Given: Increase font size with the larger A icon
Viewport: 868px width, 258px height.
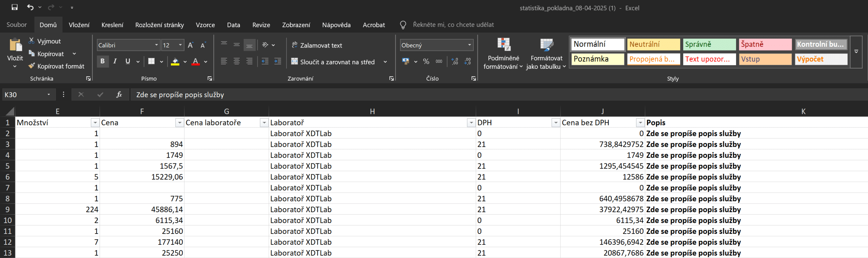Looking at the screenshot, I should tap(191, 45).
